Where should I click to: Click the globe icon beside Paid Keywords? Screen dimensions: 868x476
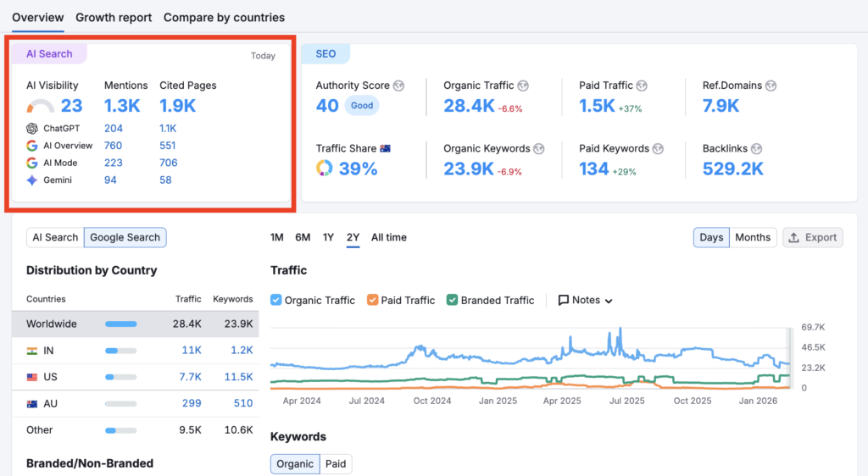coord(658,149)
